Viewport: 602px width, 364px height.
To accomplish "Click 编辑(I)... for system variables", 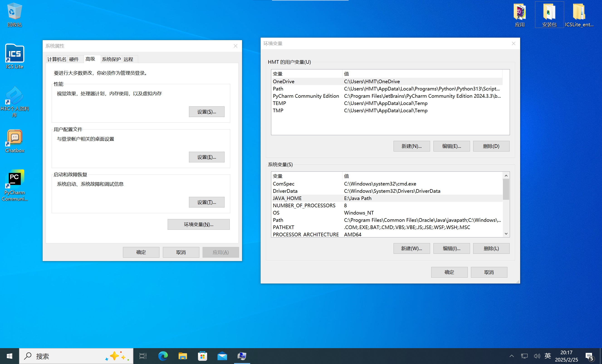I will [451, 248].
